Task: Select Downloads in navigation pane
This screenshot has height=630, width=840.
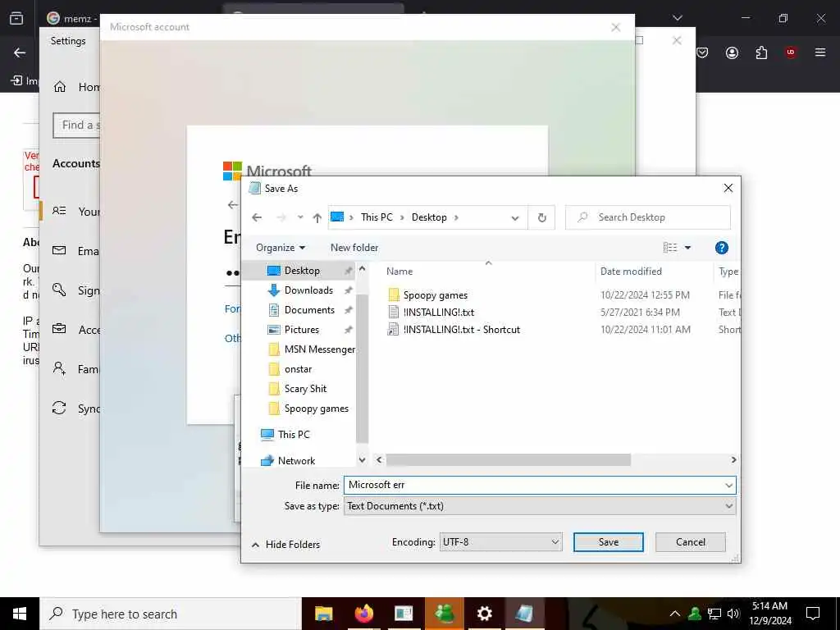Action: click(x=308, y=290)
